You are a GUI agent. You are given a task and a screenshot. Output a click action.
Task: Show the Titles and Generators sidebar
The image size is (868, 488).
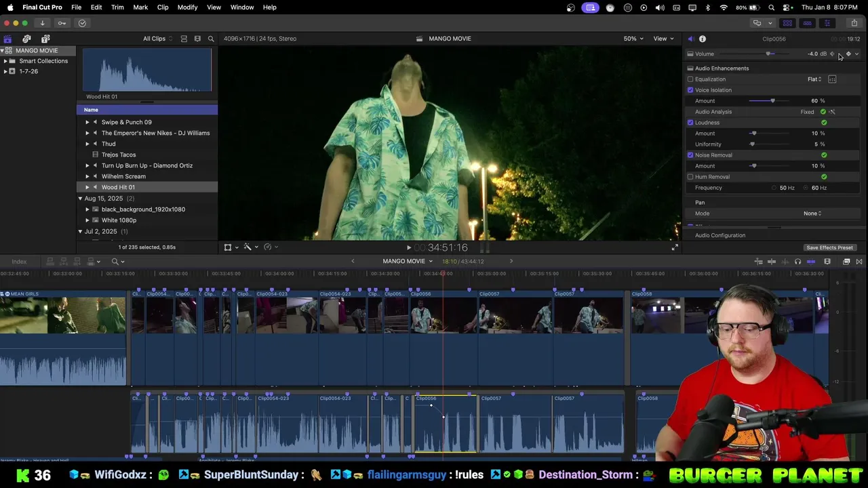pos(45,39)
